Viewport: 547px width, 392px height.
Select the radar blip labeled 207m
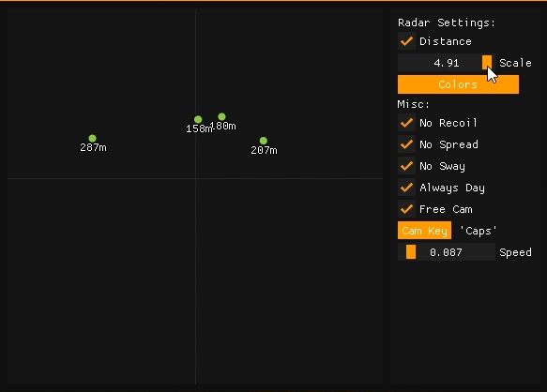click(264, 141)
